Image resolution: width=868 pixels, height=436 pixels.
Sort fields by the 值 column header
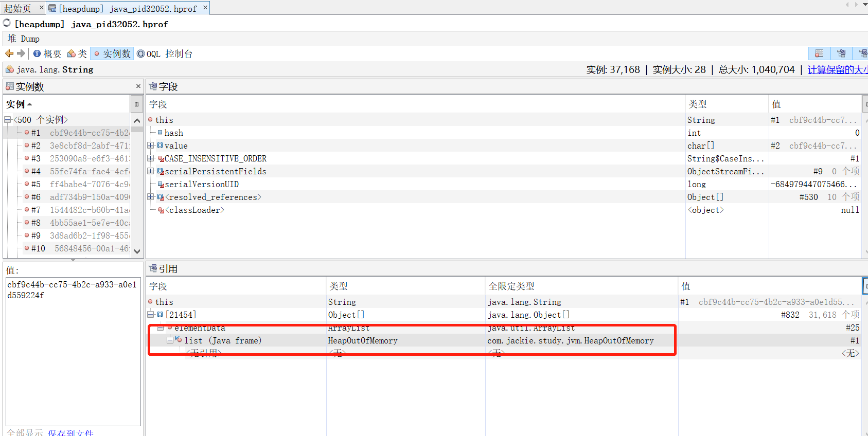pos(815,104)
